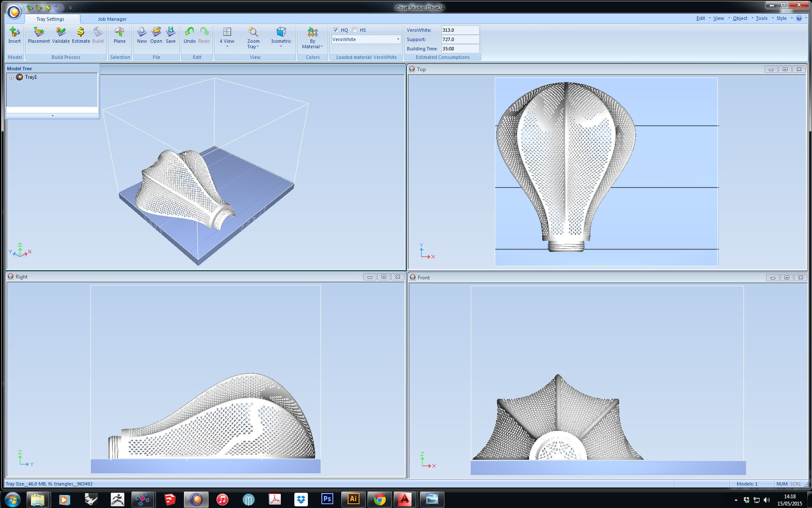
Task: Click the Estimate consumption icon
Action: point(80,32)
